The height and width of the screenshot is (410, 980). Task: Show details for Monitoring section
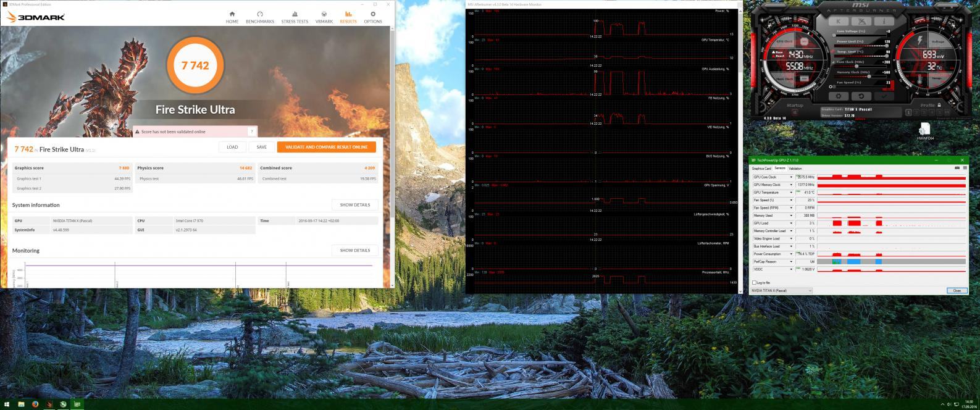pyautogui.click(x=355, y=251)
